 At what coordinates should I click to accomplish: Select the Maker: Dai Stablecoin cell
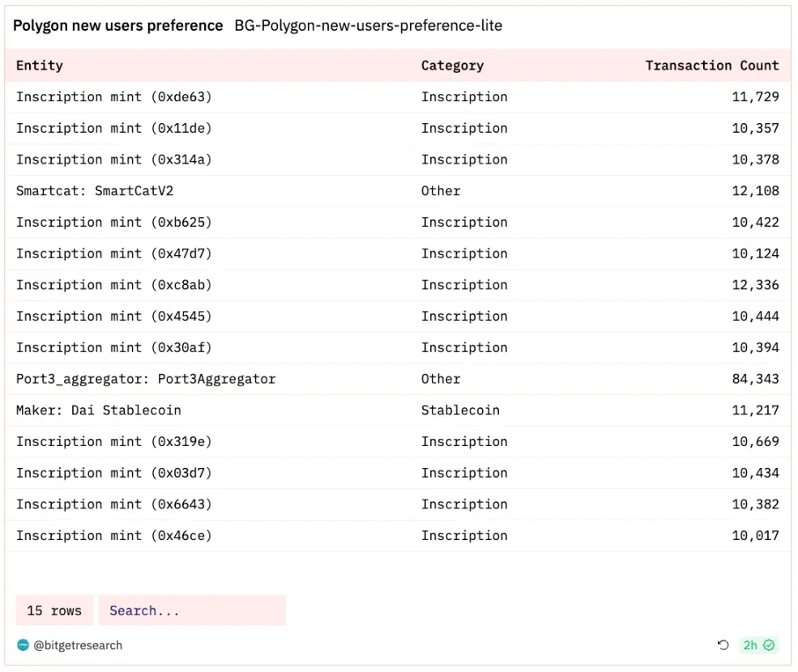99,410
